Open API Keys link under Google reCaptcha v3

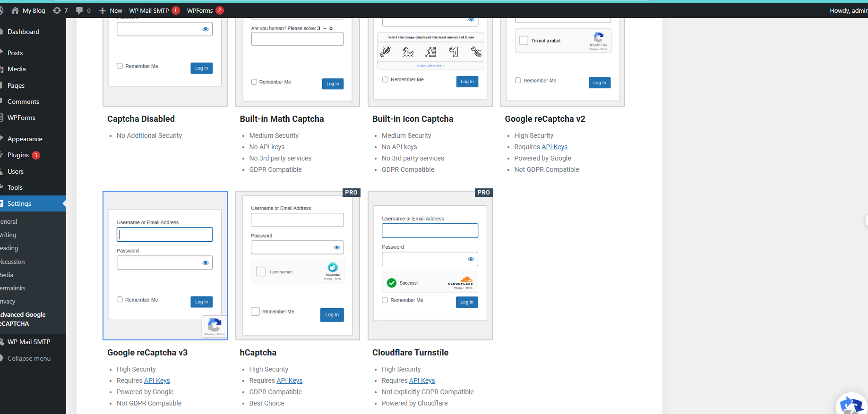pyautogui.click(x=157, y=380)
